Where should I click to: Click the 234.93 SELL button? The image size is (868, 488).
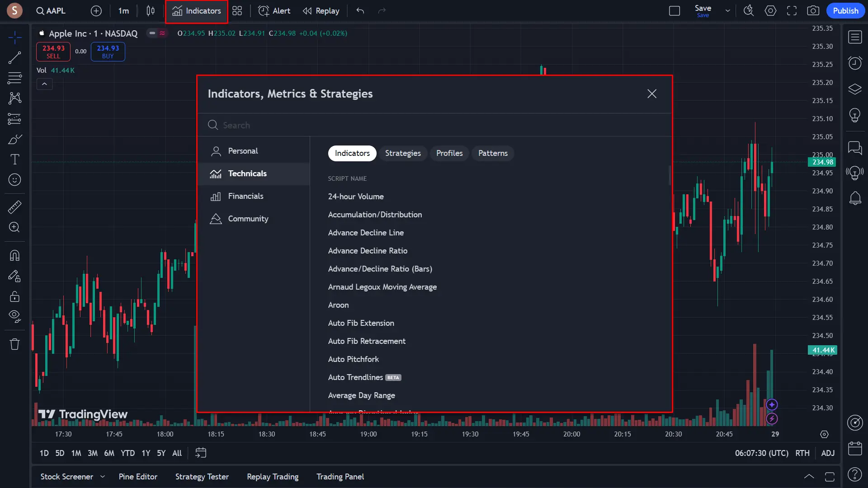(x=53, y=52)
